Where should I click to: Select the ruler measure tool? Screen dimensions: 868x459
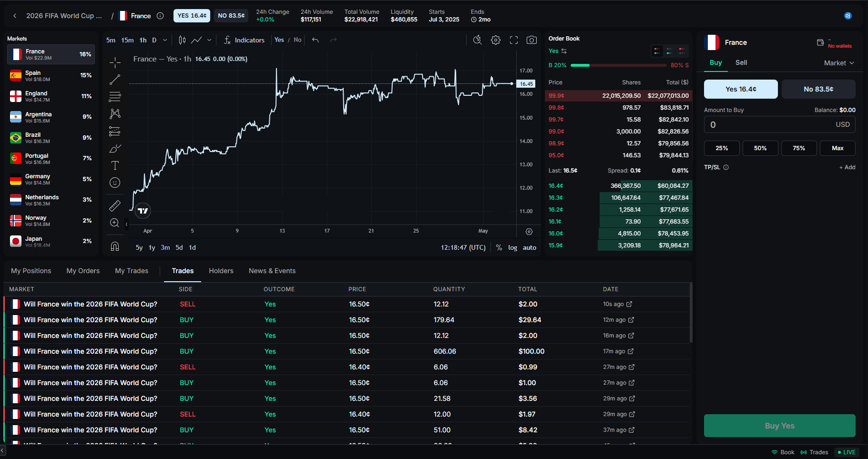(115, 205)
